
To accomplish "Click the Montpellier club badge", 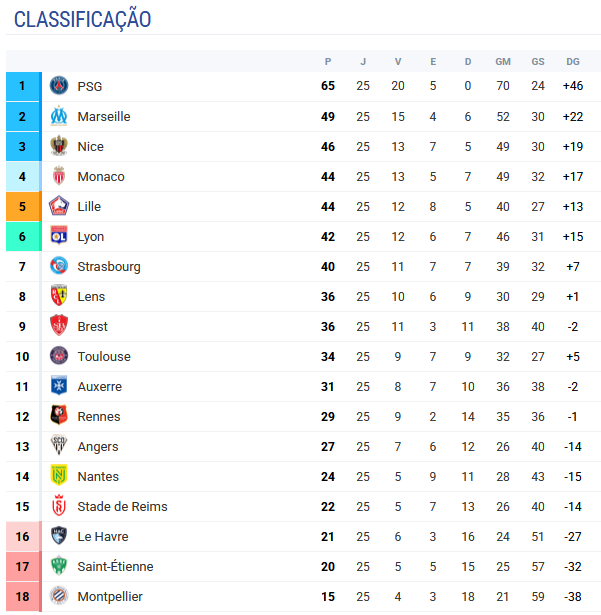I will (59, 596).
